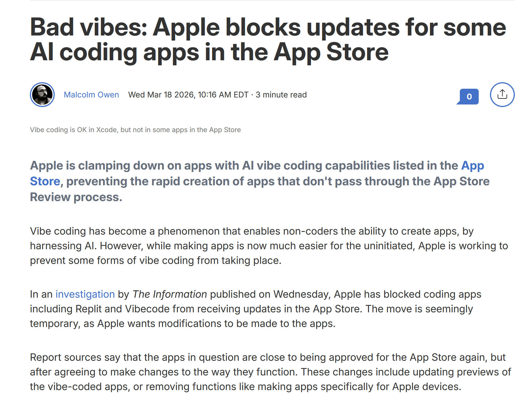532x403 pixels.
Task: Click the share icon button
Action: 502,95
